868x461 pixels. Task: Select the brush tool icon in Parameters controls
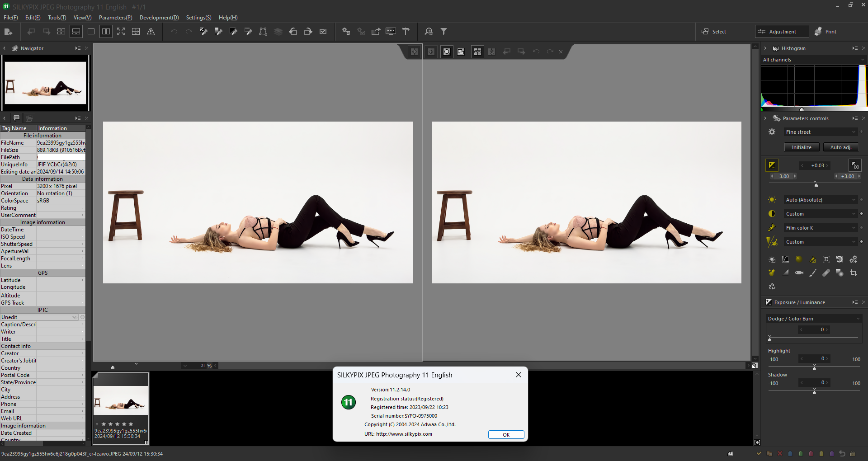coord(812,273)
